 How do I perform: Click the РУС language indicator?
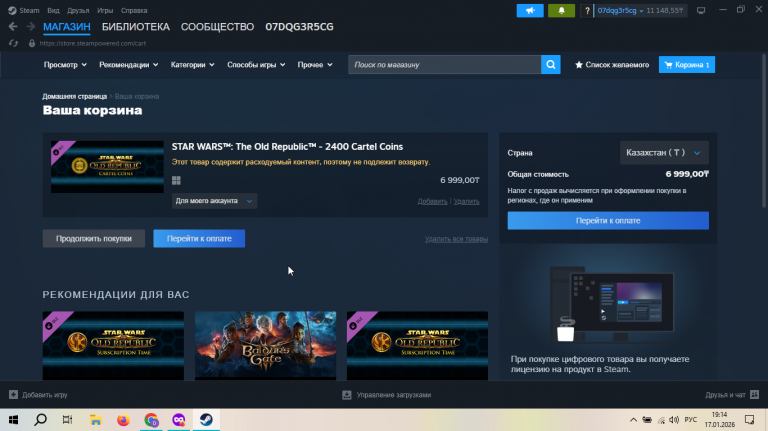691,420
